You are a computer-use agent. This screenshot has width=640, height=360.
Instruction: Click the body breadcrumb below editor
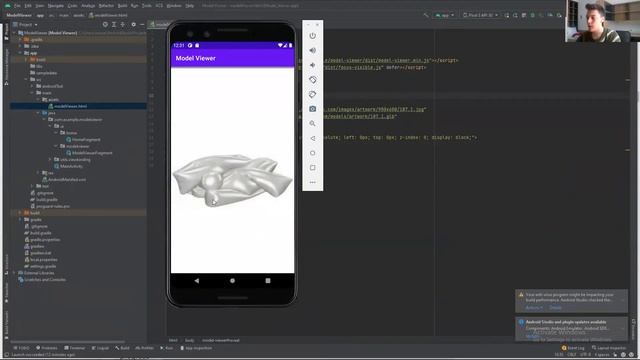(x=189, y=340)
